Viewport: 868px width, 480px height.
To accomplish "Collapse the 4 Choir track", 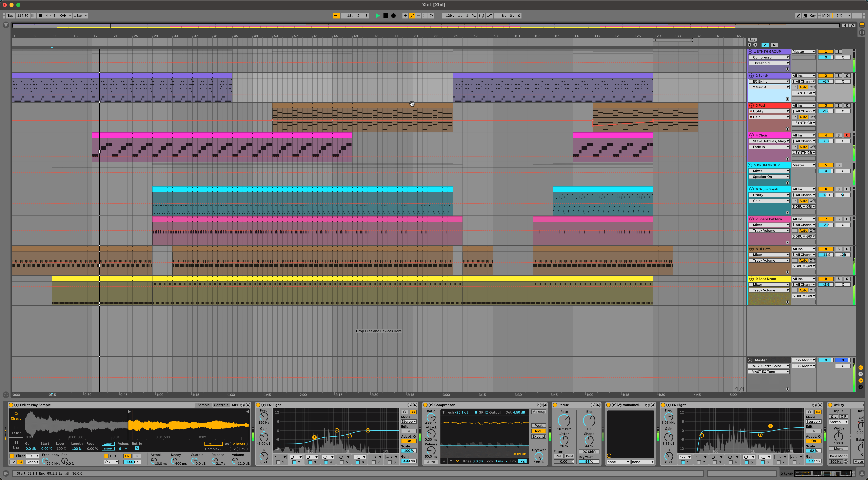I will pyautogui.click(x=751, y=135).
